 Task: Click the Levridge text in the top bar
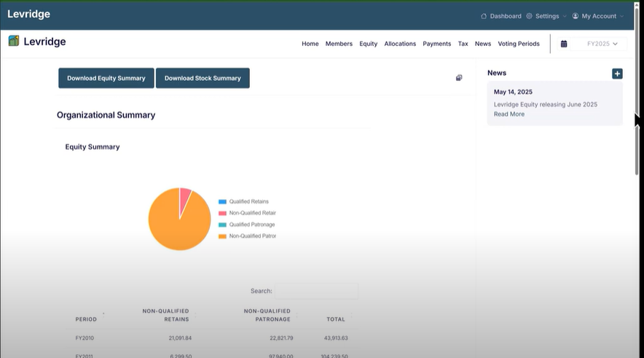(x=28, y=14)
